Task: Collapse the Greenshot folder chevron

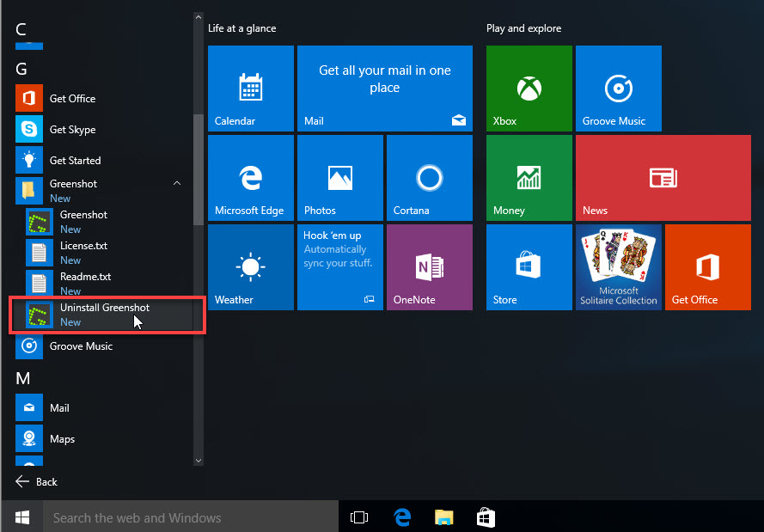Action: point(177,183)
